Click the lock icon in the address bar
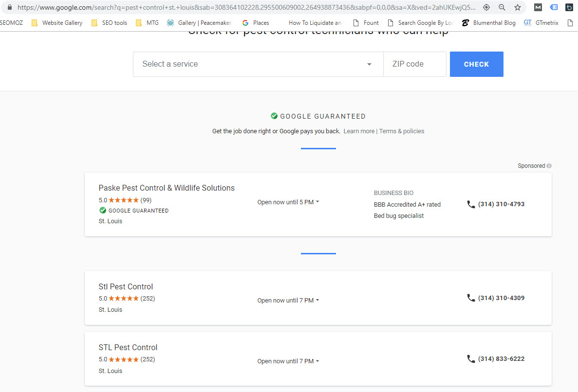This screenshot has width=578, height=392. pos(10,7)
